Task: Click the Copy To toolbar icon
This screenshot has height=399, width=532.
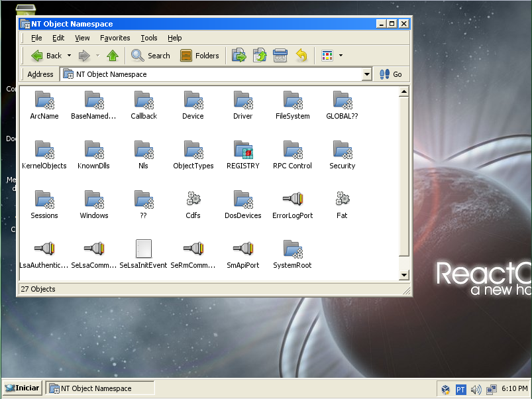Action: pos(259,56)
